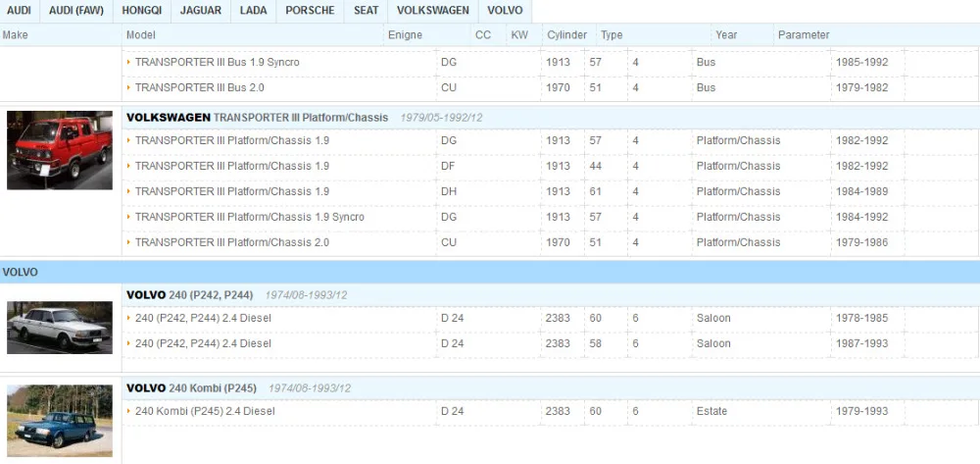The height and width of the screenshot is (464, 980).
Task: Click the Type column header
Action: click(x=612, y=35)
